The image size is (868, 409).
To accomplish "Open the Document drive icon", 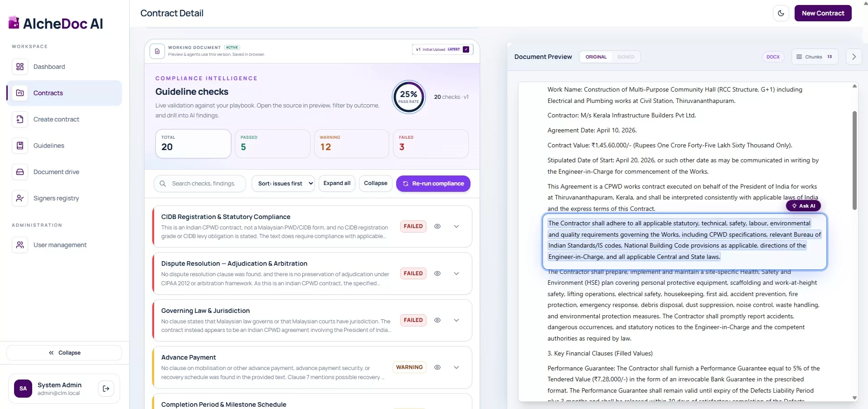I will point(20,172).
